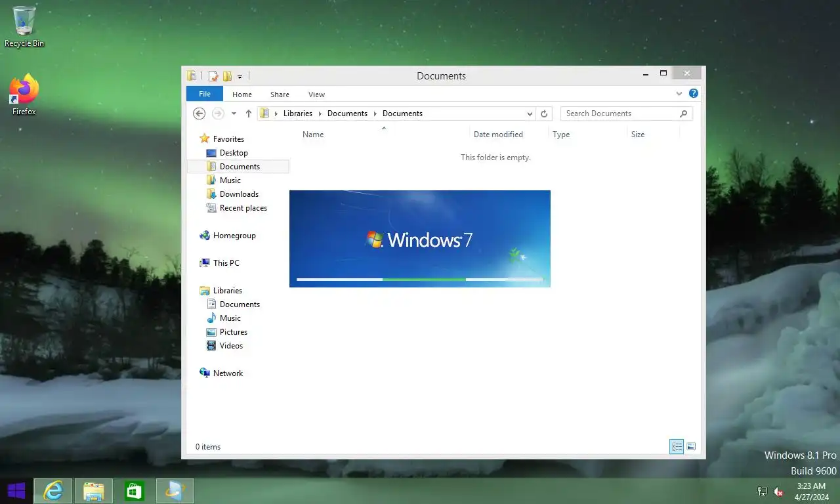Open the Customize Quick Access Toolbar dropdown
The image size is (840, 504).
pos(240,77)
